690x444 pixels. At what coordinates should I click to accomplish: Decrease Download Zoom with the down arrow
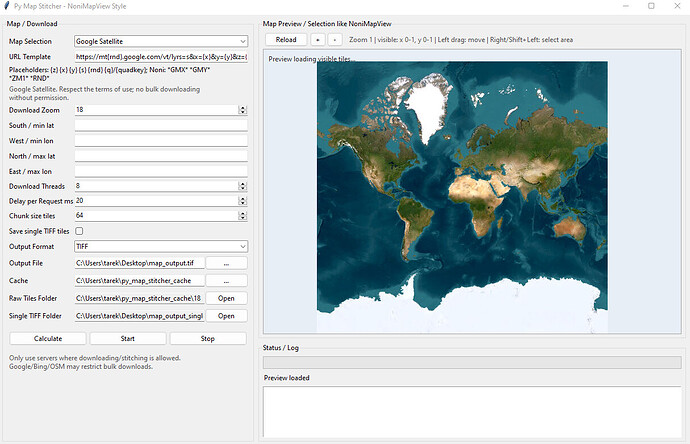point(242,112)
